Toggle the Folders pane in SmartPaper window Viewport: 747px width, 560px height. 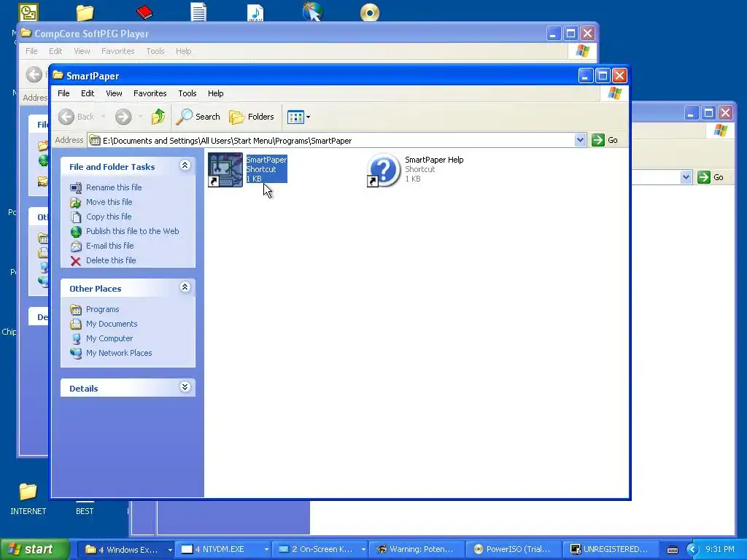[x=252, y=117]
